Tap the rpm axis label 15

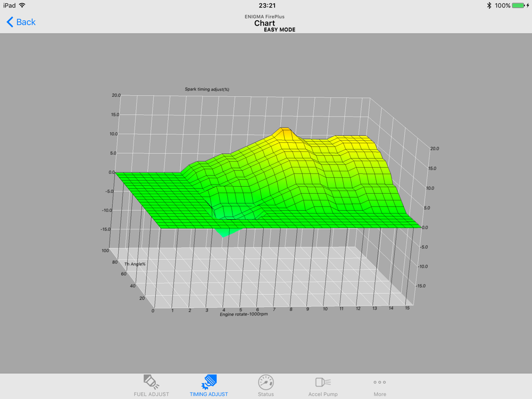(x=407, y=308)
